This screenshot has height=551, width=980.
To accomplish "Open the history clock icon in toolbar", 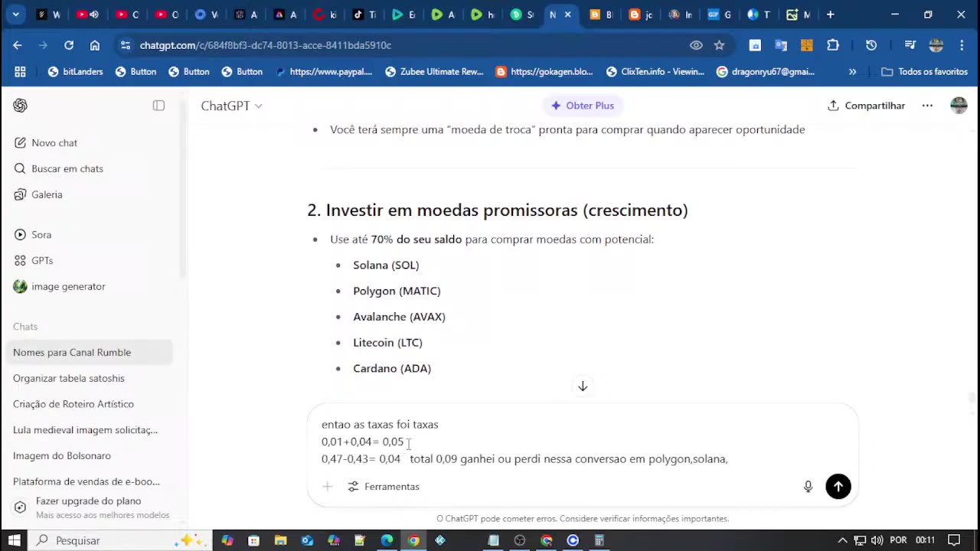I will point(871,45).
